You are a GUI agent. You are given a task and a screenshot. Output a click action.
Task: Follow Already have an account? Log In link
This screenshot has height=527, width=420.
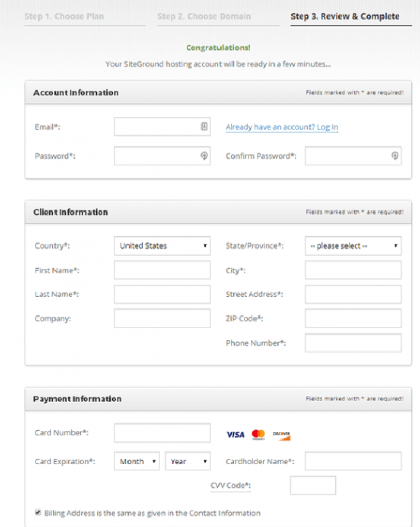pos(282,127)
